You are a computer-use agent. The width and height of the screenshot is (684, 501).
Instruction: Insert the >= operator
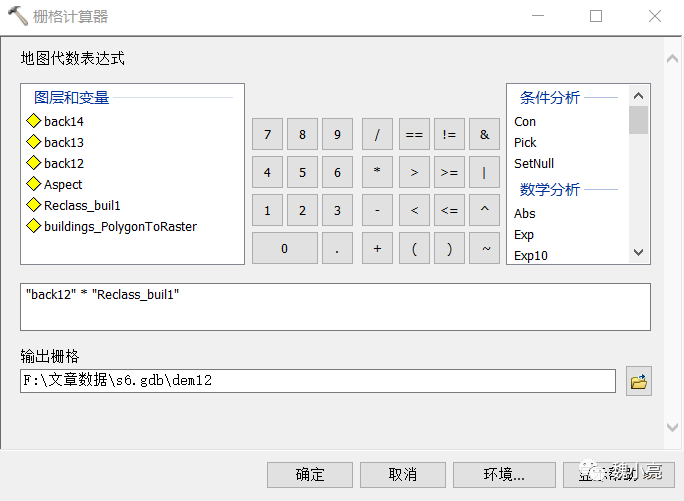pos(449,172)
